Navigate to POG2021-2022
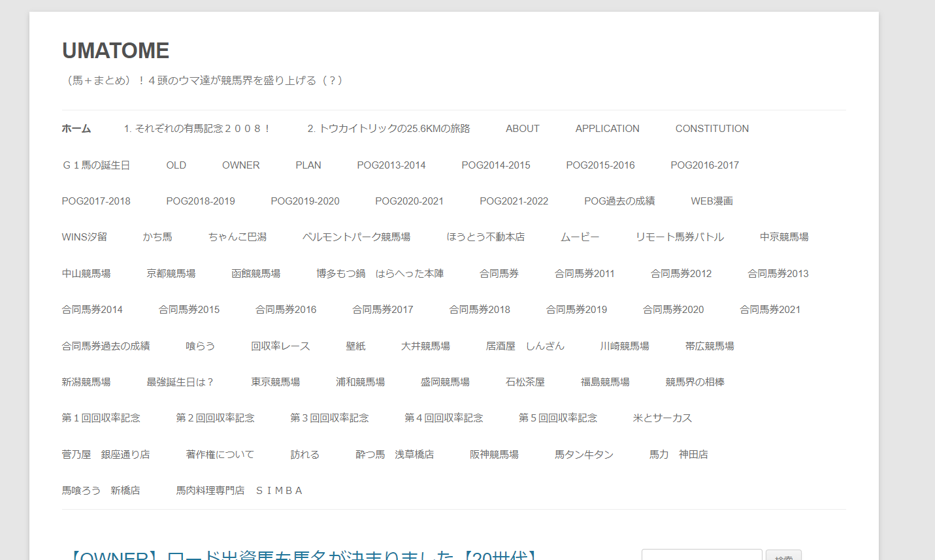This screenshot has height=560, width=935. (x=514, y=201)
